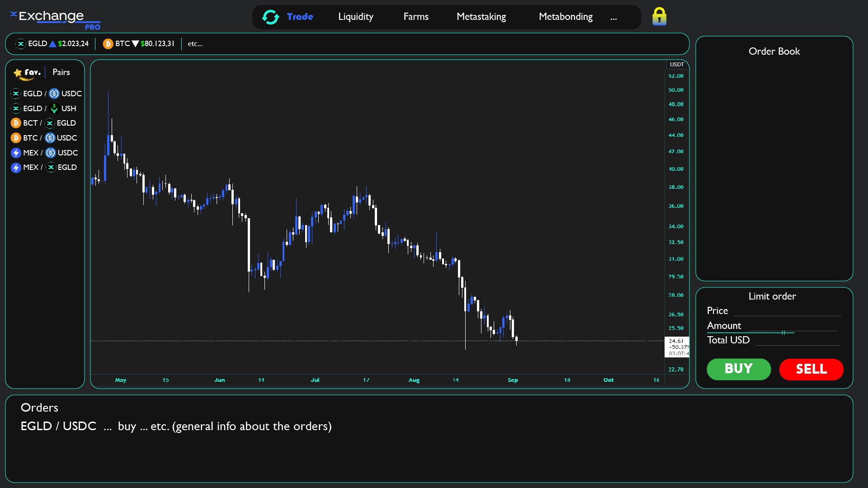The height and width of the screenshot is (488, 868).
Task: Click the Price input field
Action: [787, 311]
